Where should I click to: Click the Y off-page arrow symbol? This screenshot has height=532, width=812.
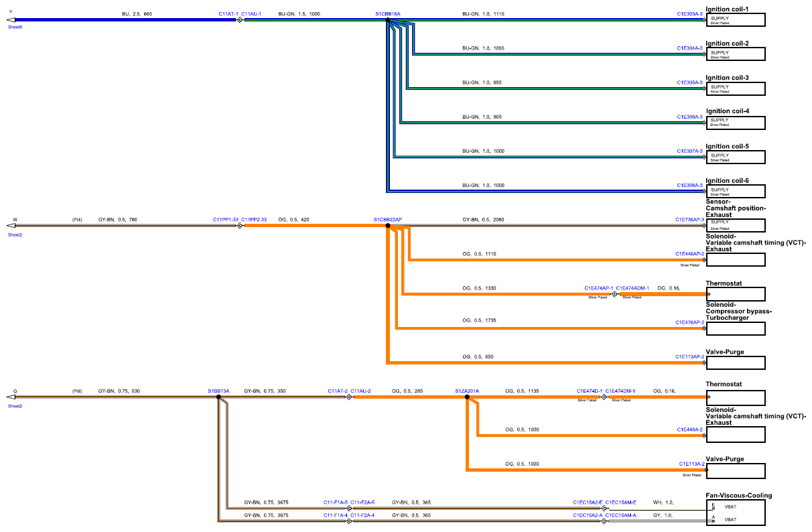tap(10, 20)
